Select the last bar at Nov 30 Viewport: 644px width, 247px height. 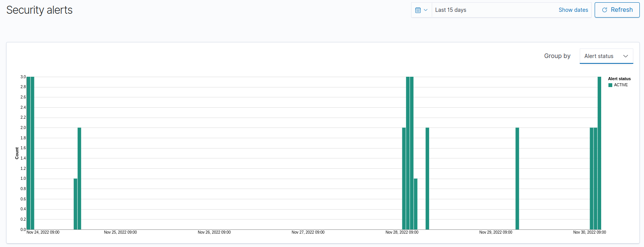(599, 153)
